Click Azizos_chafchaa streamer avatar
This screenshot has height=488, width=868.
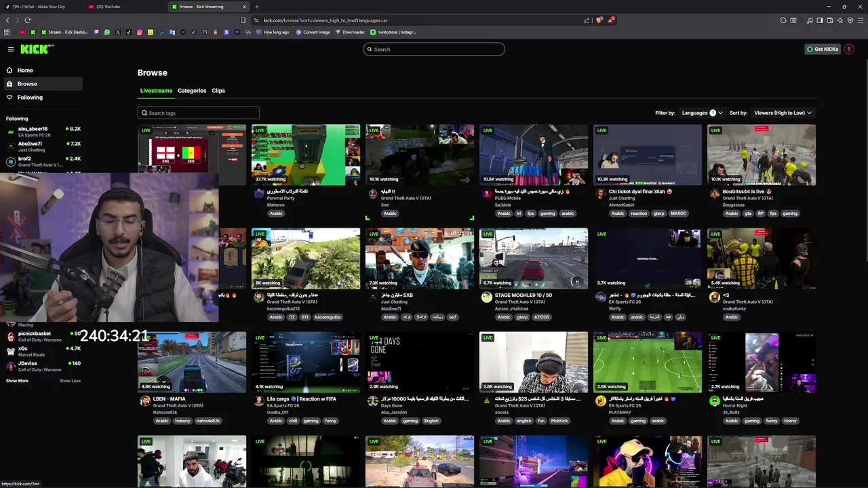(x=486, y=298)
